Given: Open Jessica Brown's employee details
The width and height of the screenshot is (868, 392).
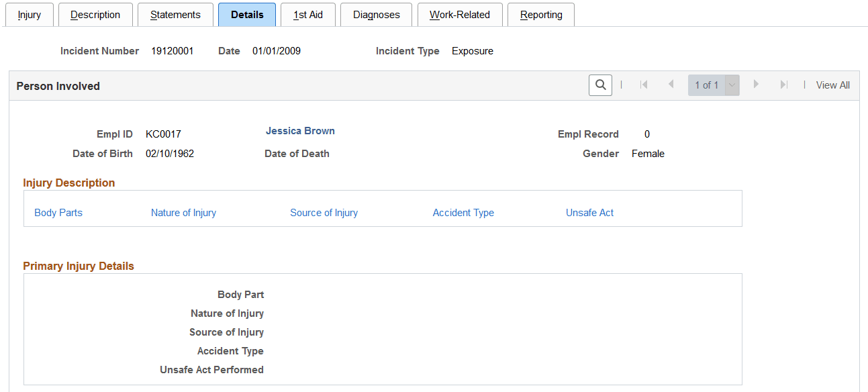Looking at the screenshot, I should pyautogui.click(x=300, y=130).
